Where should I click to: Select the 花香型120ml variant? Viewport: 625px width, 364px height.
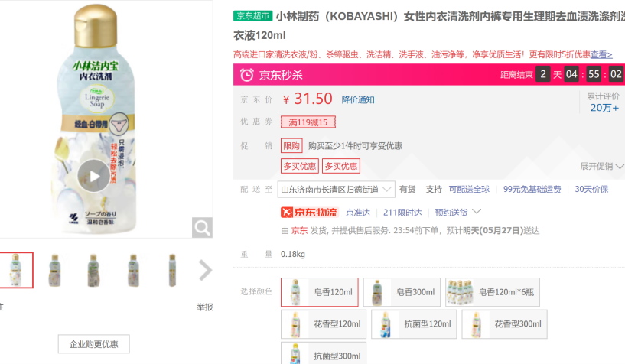click(x=324, y=324)
